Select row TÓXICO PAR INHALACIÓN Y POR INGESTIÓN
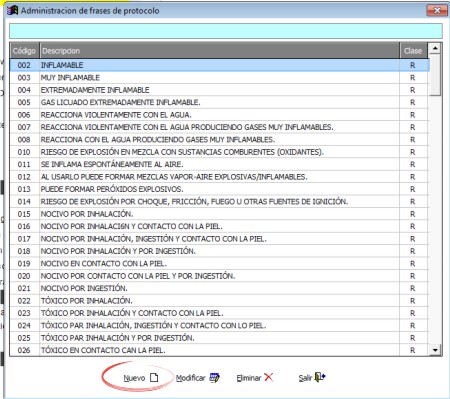 [219, 338]
